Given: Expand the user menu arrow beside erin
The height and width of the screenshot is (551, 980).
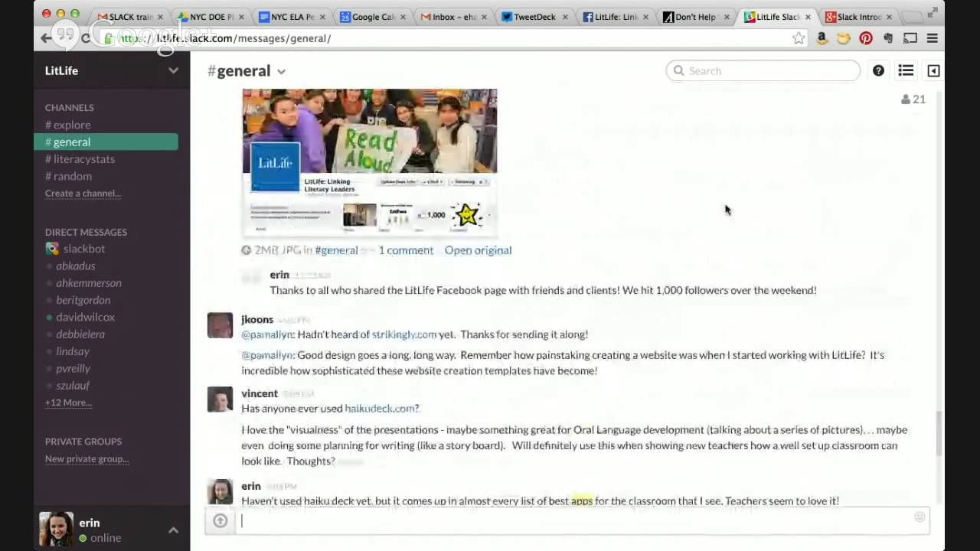Looking at the screenshot, I should click(173, 530).
